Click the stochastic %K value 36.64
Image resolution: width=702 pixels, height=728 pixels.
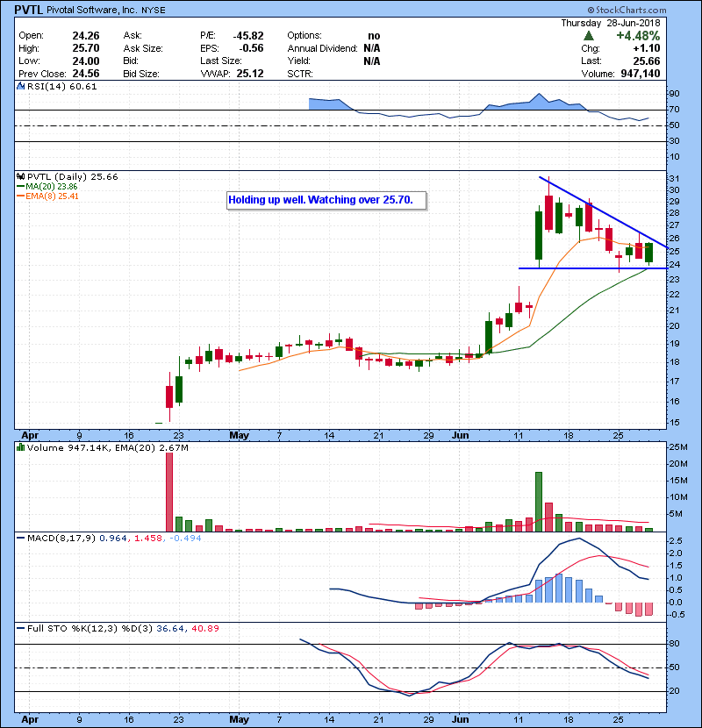point(170,628)
